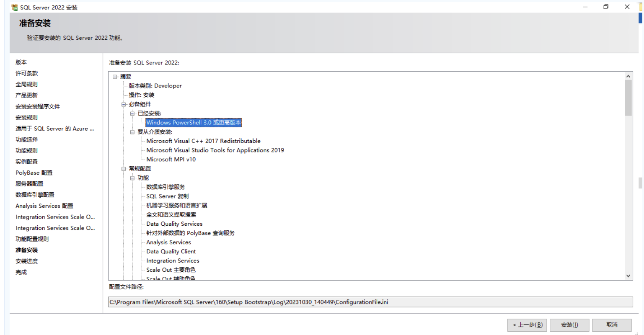This screenshot has height=335, width=644.
Task: Select 全文和语义提取搜索 row
Action: (171, 215)
